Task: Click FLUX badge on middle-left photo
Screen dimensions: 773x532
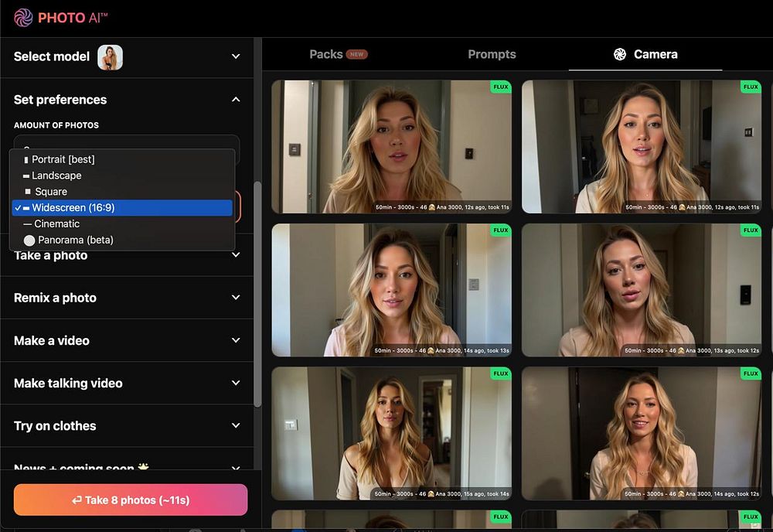Action: coord(500,230)
